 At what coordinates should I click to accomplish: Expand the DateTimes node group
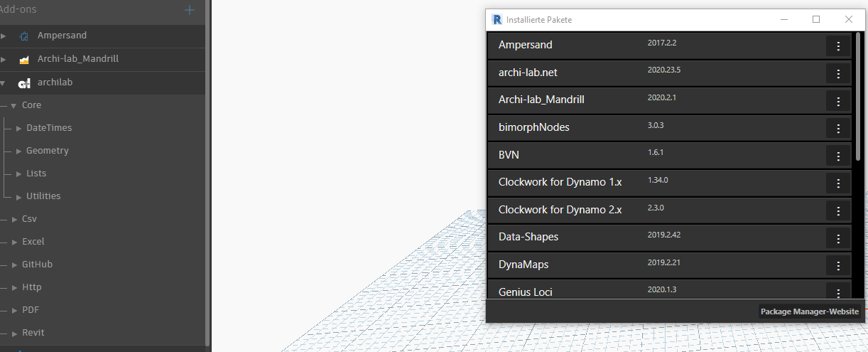19,128
